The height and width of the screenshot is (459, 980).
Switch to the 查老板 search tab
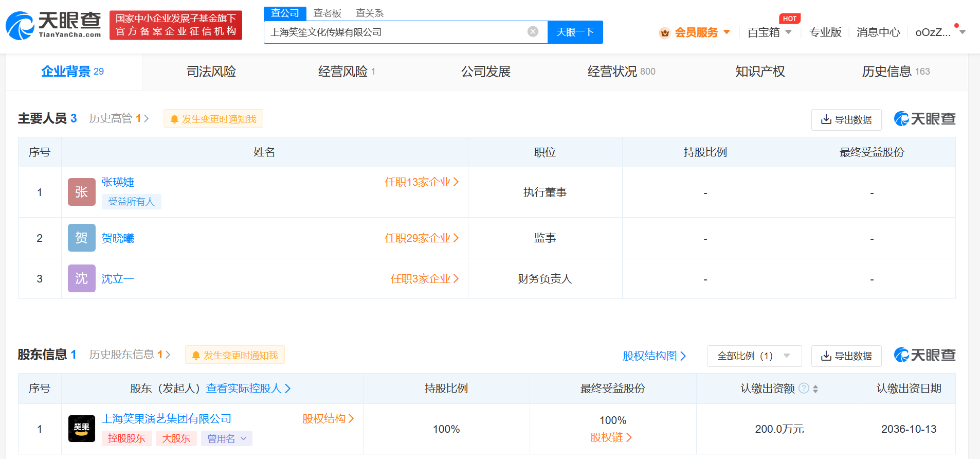(328, 13)
